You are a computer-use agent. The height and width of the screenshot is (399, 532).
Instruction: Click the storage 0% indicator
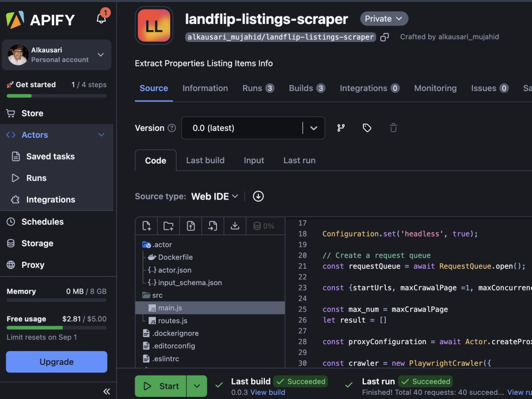click(x=264, y=226)
